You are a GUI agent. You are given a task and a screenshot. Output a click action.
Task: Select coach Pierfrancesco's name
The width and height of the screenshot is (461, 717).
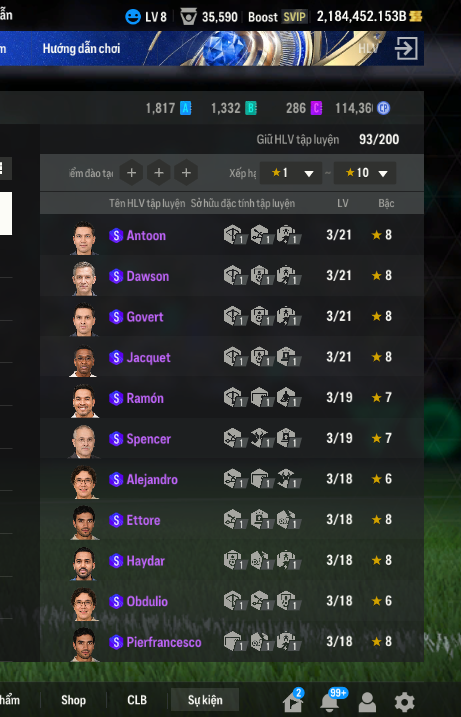(x=164, y=642)
